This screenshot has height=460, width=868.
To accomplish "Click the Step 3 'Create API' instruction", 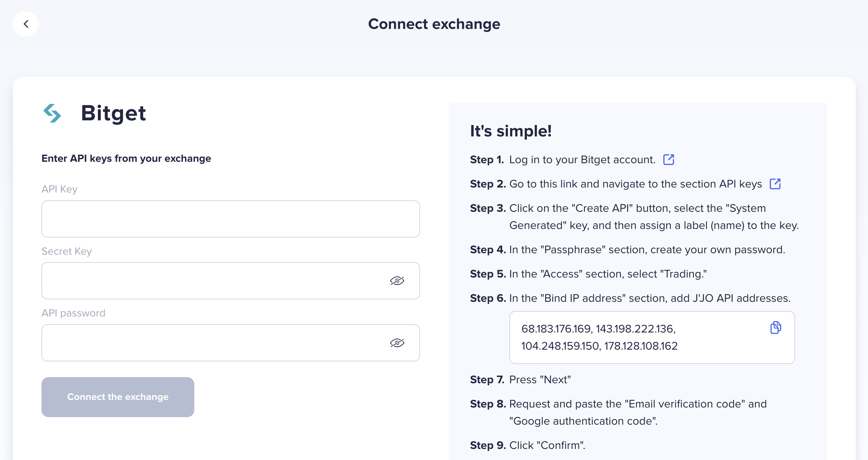I will pos(654,217).
